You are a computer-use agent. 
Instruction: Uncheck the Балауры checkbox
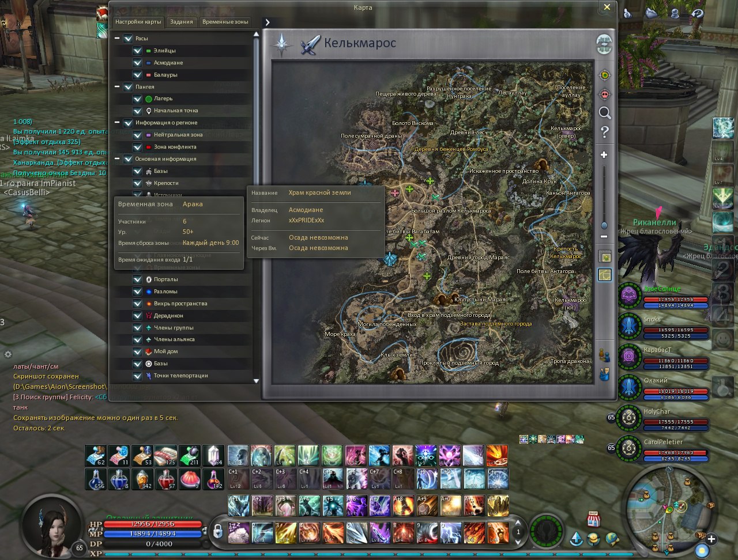[x=137, y=75]
